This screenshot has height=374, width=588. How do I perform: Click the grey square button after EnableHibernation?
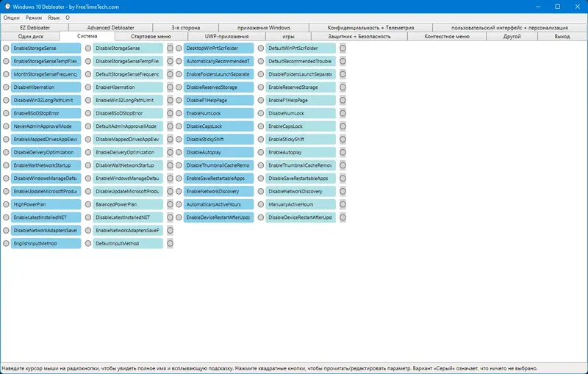click(x=171, y=87)
